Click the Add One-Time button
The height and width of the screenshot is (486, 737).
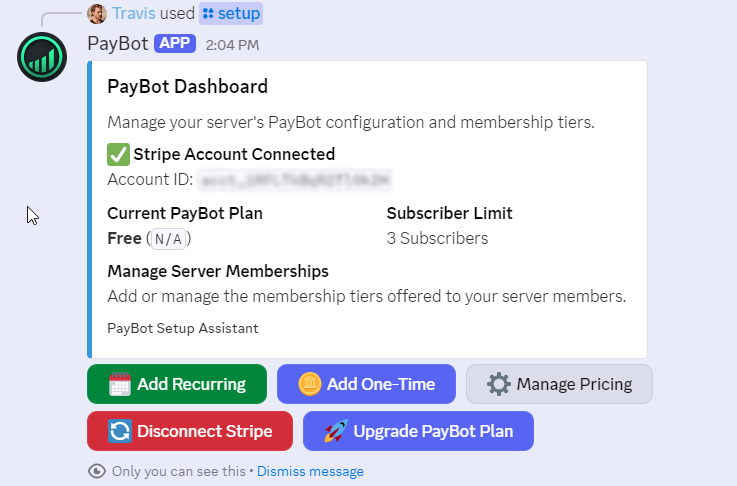[x=366, y=384]
